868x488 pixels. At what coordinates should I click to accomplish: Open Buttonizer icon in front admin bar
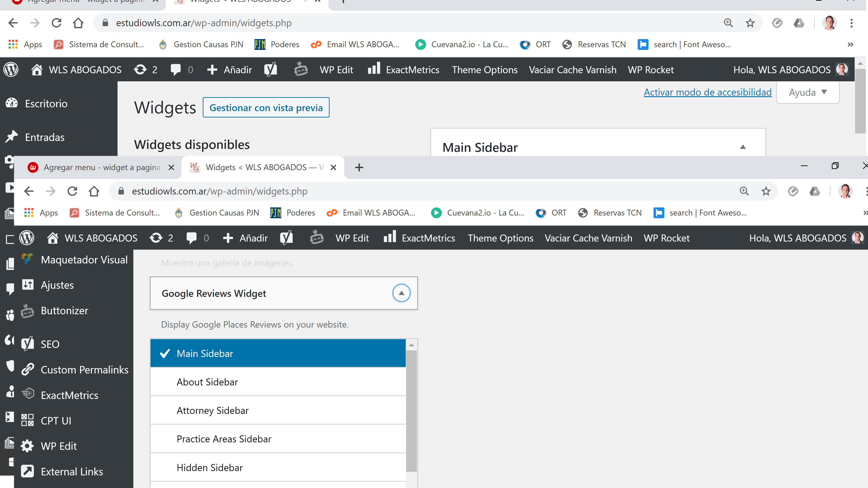click(317, 237)
